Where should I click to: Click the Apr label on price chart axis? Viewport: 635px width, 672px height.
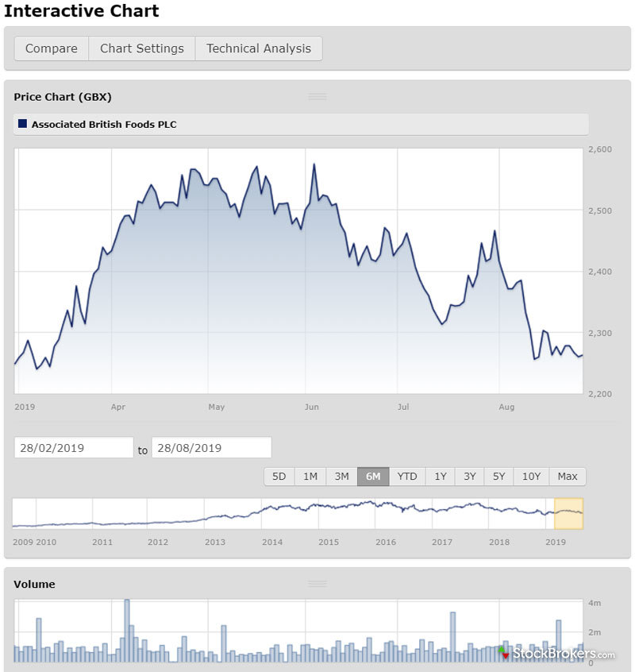(x=118, y=407)
